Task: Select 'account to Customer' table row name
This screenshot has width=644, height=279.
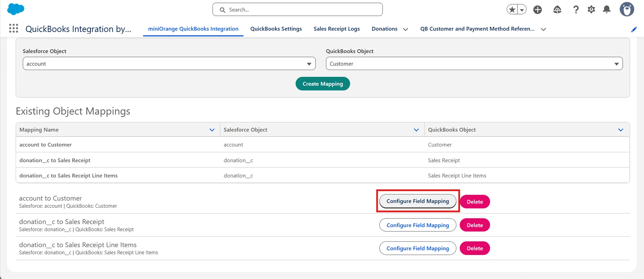Action: point(45,145)
